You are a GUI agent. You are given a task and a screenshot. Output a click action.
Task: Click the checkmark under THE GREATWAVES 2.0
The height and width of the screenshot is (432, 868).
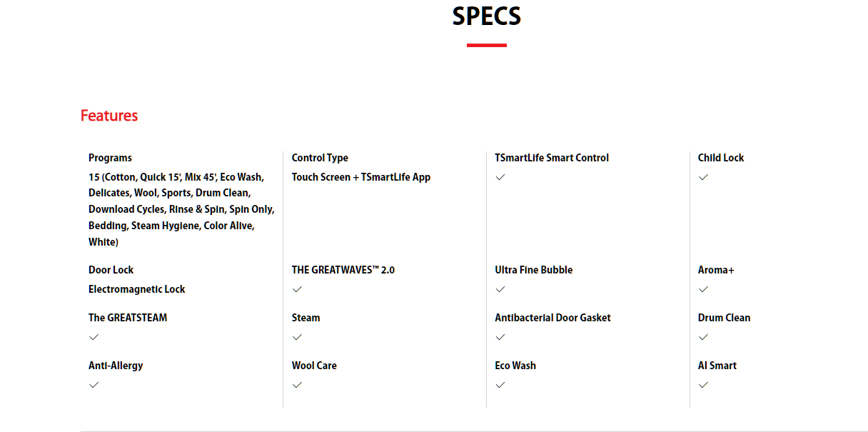point(297,289)
